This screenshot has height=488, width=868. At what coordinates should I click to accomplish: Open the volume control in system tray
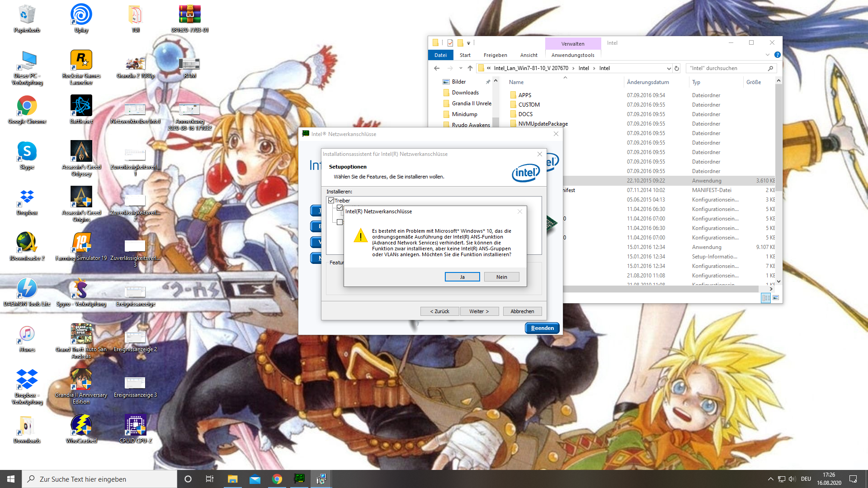click(x=792, y=479)
